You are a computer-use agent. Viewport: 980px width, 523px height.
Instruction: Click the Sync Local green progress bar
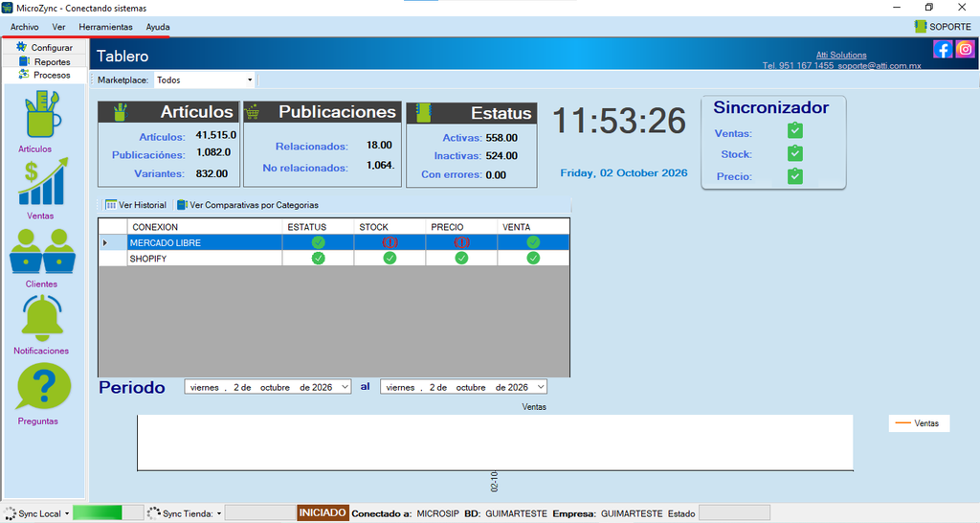[108, 513]
